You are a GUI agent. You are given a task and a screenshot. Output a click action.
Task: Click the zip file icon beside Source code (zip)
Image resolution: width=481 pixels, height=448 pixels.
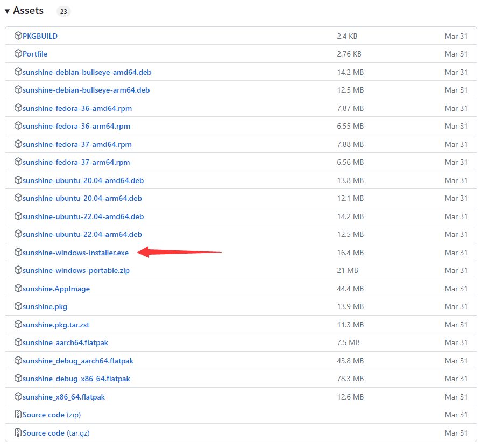(x=18, y=415)
